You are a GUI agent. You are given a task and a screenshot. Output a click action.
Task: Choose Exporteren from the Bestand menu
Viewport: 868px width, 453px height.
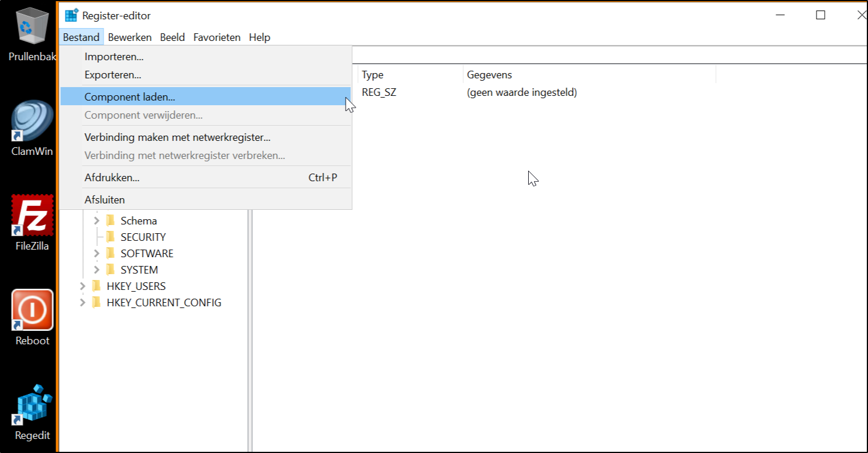pos(113,75)
